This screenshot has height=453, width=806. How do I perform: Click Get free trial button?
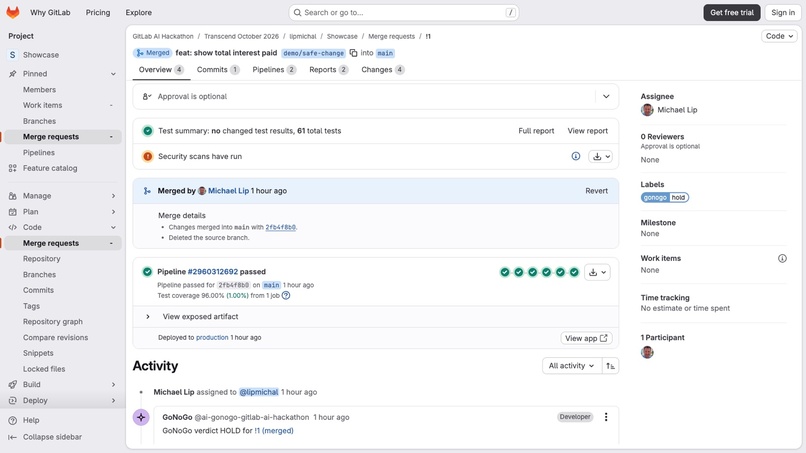point(732,12)
